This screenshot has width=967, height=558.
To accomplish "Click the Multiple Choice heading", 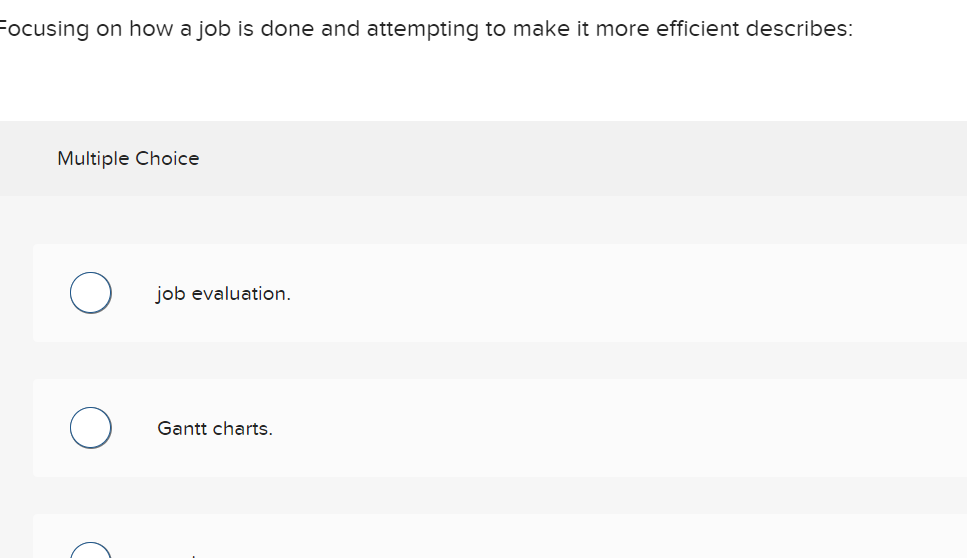I will (128, 158).
